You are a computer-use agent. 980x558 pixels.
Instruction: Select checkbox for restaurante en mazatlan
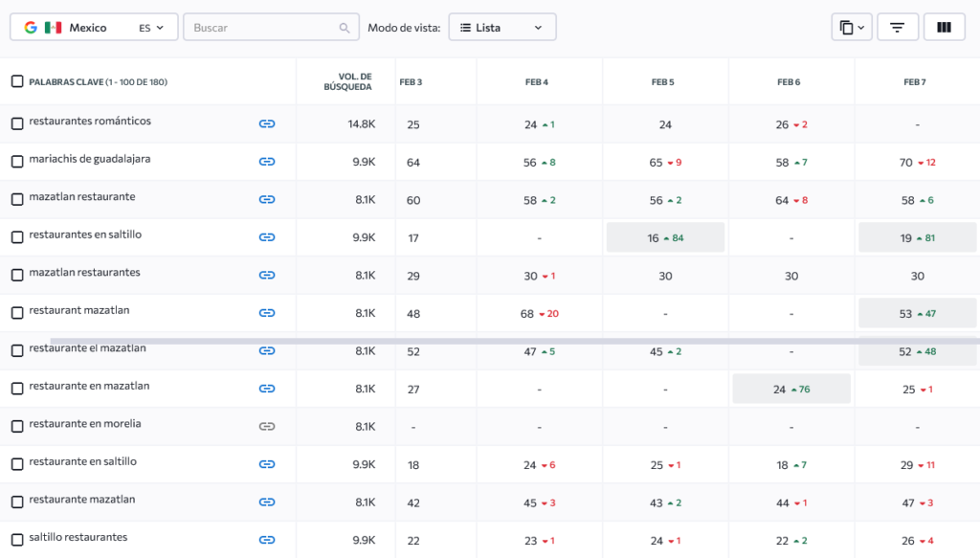point(17,389)
